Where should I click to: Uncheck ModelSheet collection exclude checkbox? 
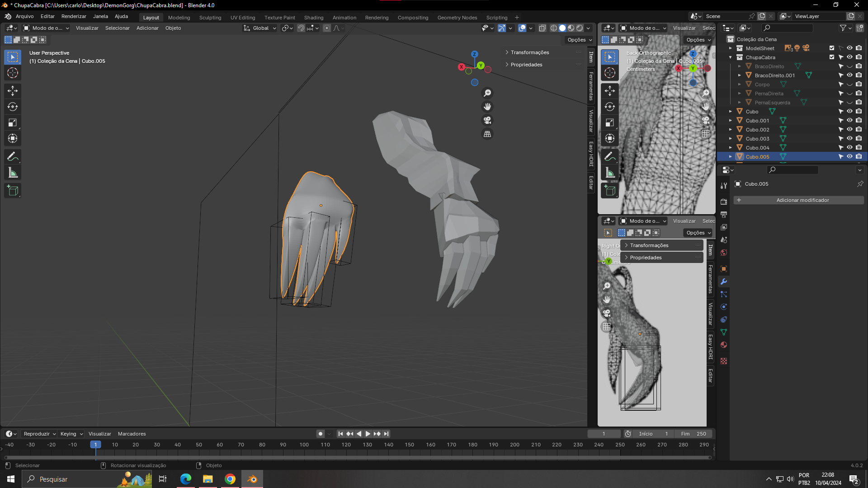(x=831, y=48)
